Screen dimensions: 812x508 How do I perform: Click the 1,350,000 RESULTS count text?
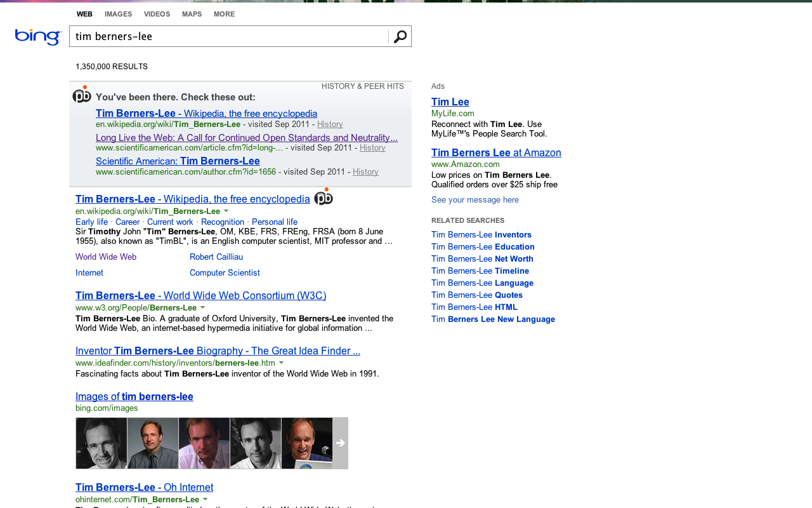112,67
